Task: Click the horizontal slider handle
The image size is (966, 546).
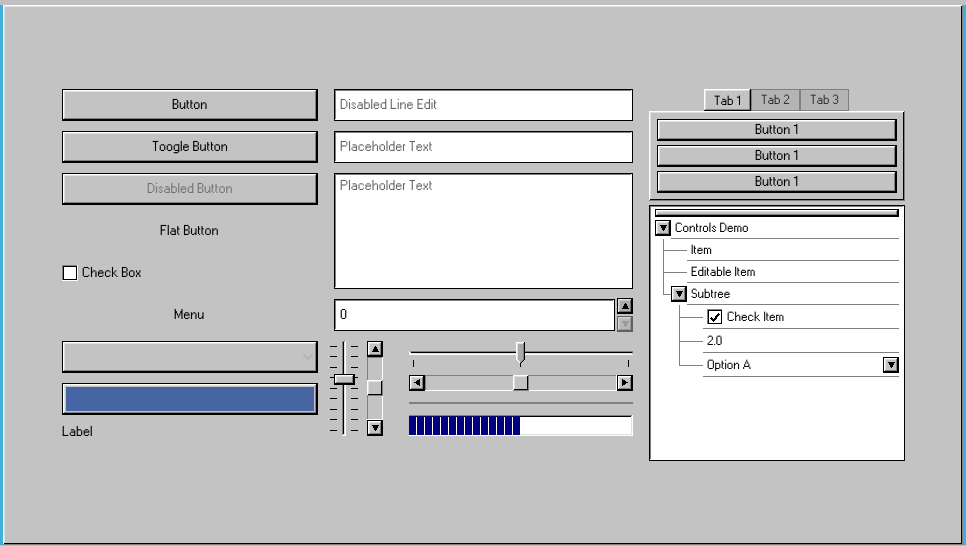Action: click(521, 354)
